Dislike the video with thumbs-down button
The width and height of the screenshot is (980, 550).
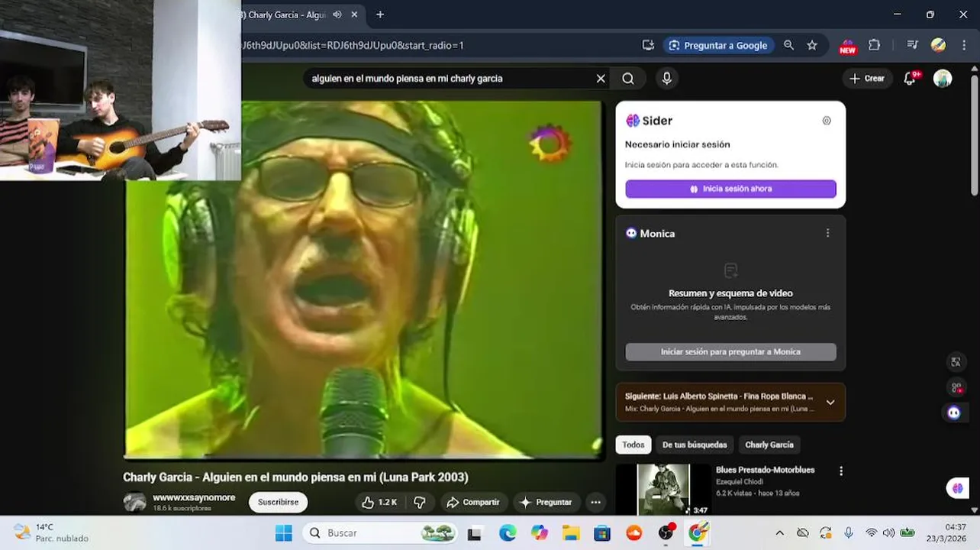419,502
